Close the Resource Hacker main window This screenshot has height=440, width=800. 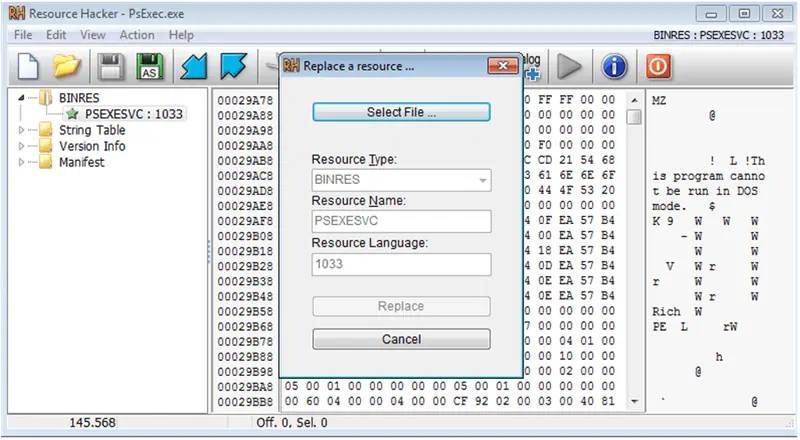[x=777, y=14]
